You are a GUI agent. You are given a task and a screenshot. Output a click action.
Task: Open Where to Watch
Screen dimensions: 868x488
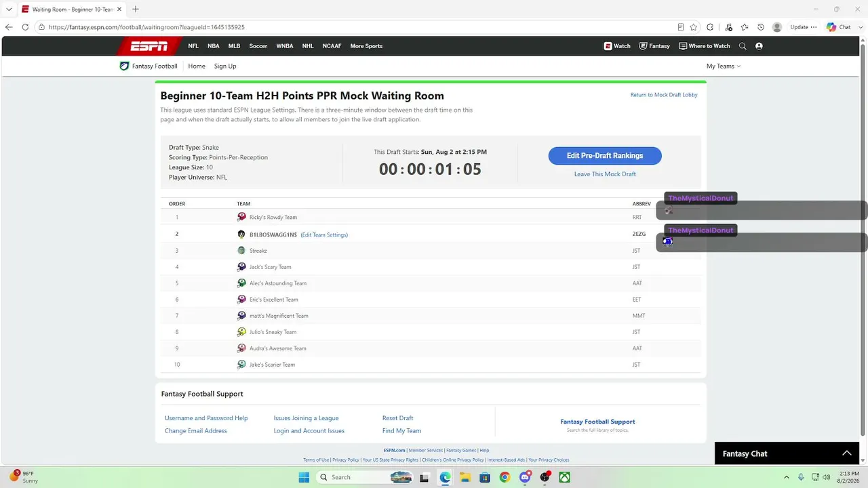point(704,46)
